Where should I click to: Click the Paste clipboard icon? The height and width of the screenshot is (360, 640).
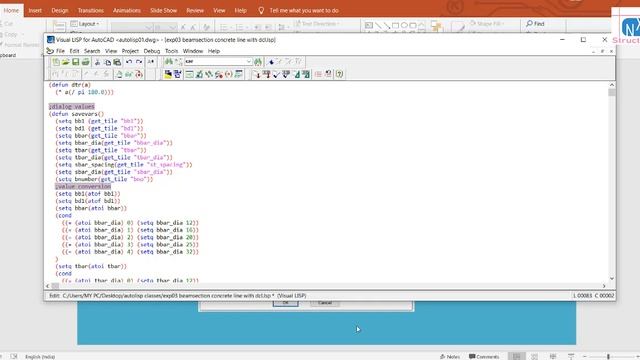click(x=117, y=62)
